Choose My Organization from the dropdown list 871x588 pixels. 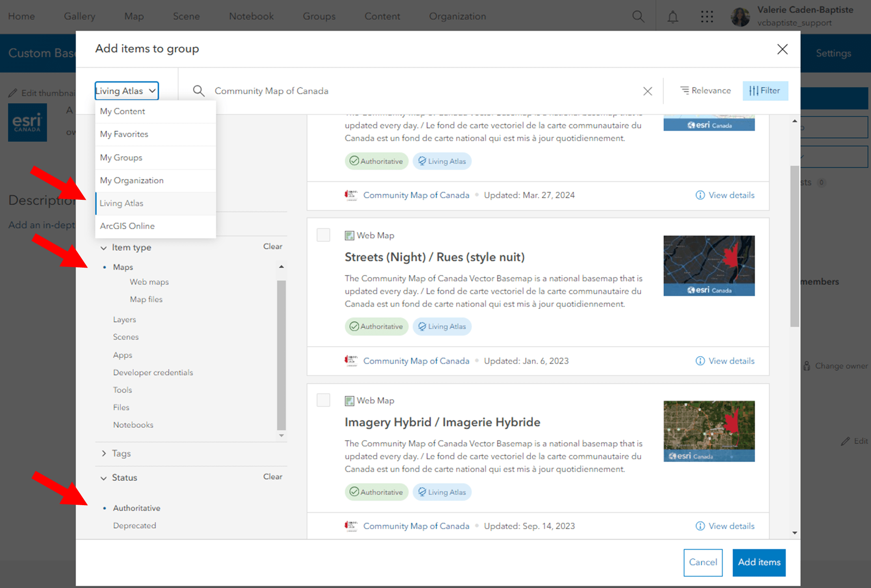(155, 180)
